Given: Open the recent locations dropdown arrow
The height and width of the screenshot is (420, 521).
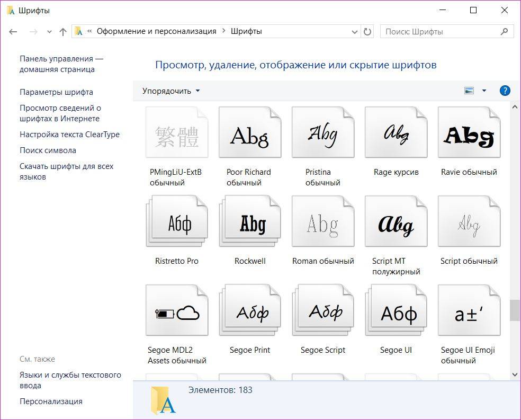Looking at the screenshot, I should 50,32.
